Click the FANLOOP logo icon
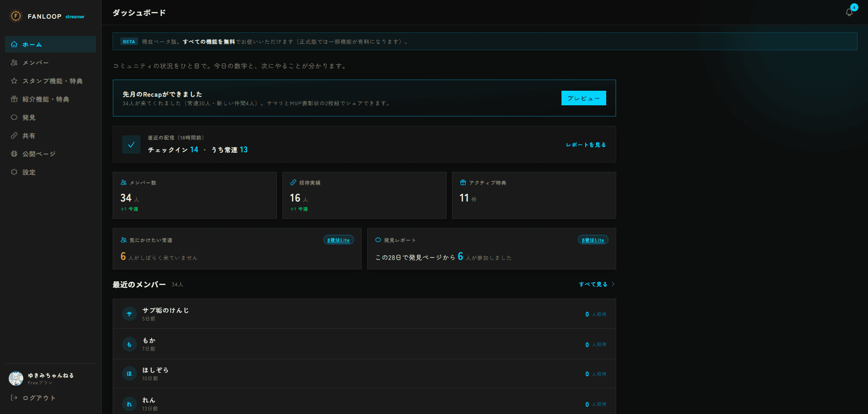Screen dimensions: 868x414 [16, 16]
